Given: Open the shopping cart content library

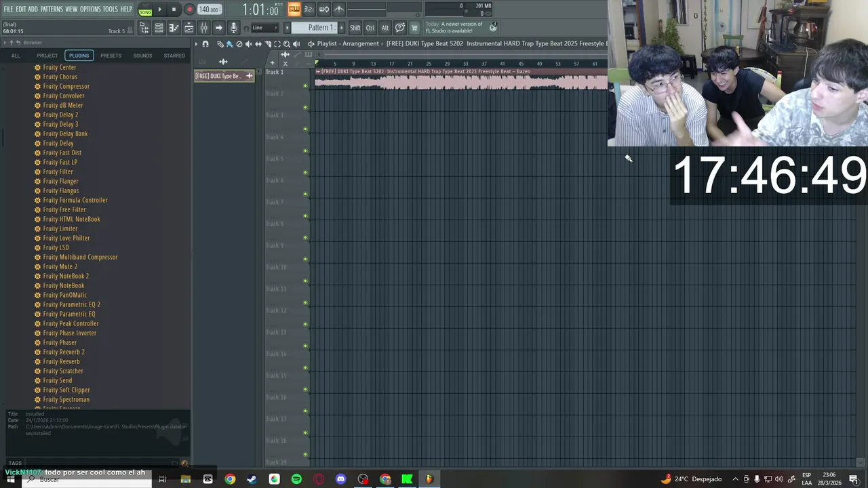Looking at the screenshot, I should [x=414, y=28].
